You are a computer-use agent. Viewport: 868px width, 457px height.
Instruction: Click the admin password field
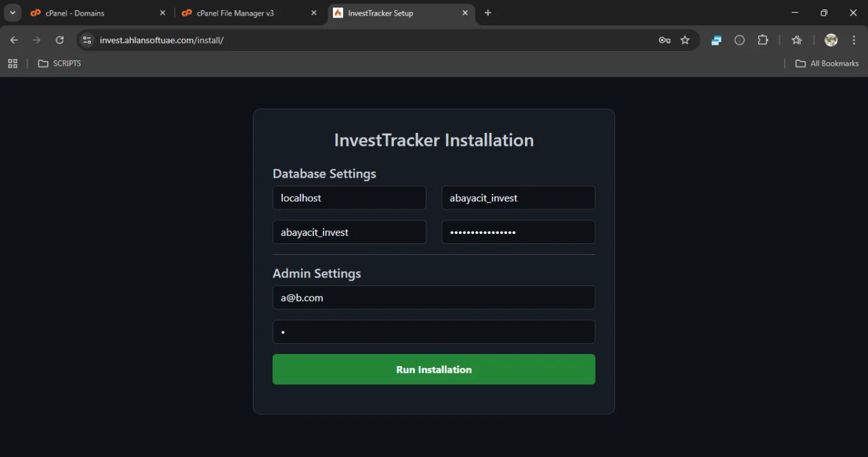(x=434, y=332)
